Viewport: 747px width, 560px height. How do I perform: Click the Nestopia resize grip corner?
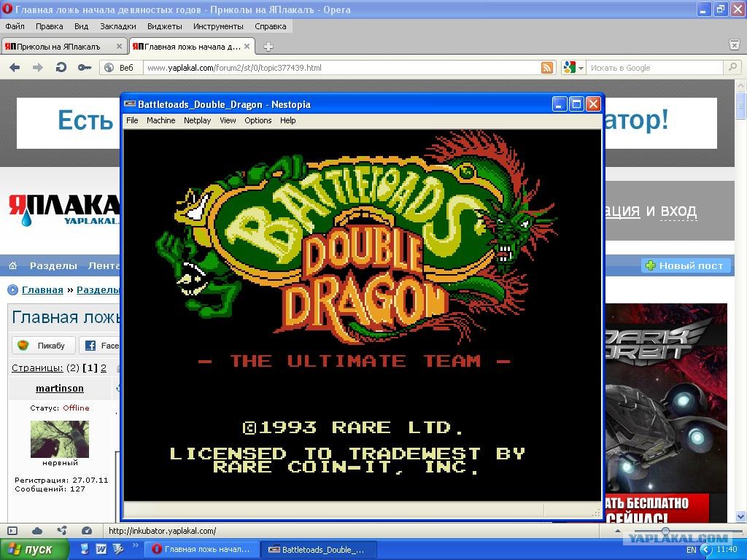tap(597, 513)
